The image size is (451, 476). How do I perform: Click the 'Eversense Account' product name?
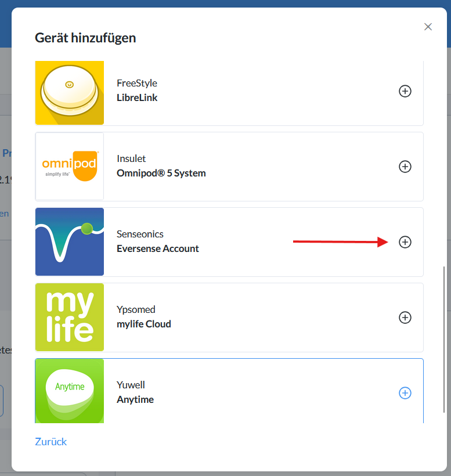pos(157,248)
